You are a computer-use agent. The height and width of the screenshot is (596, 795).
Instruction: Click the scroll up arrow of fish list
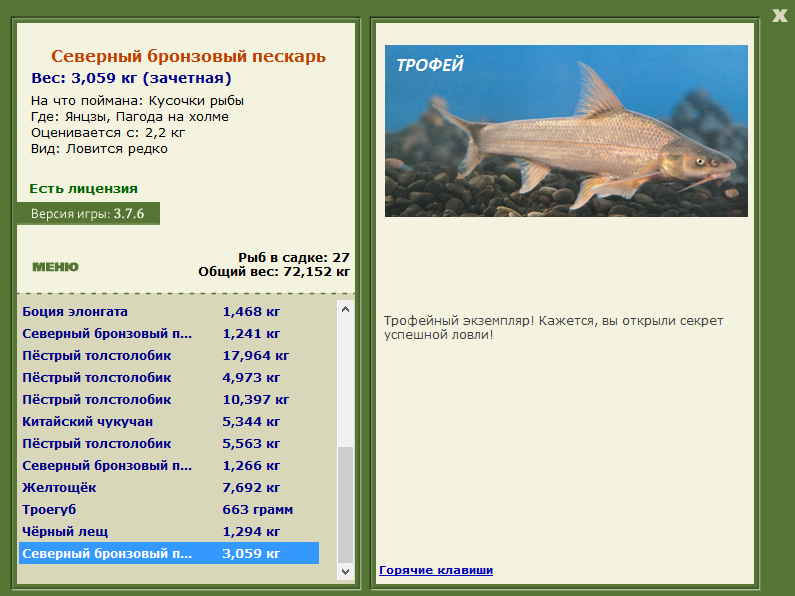point(345,309)
